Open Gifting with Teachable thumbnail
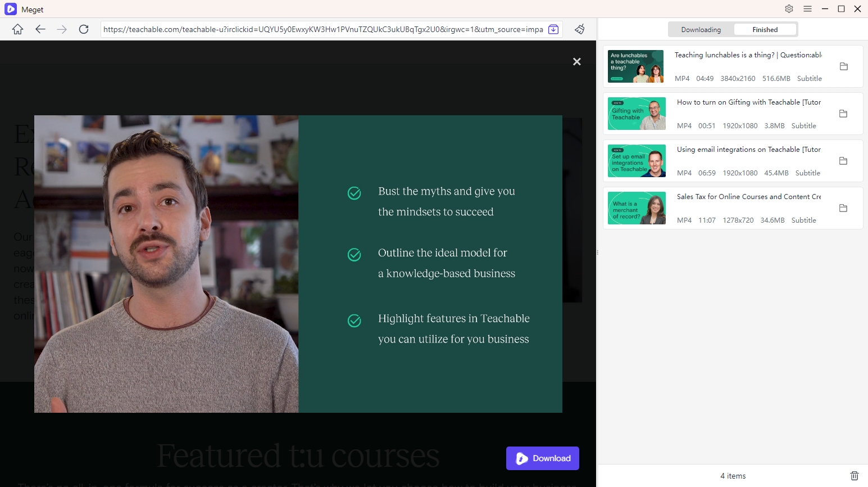Screen dimensions: 868x487 637,114
